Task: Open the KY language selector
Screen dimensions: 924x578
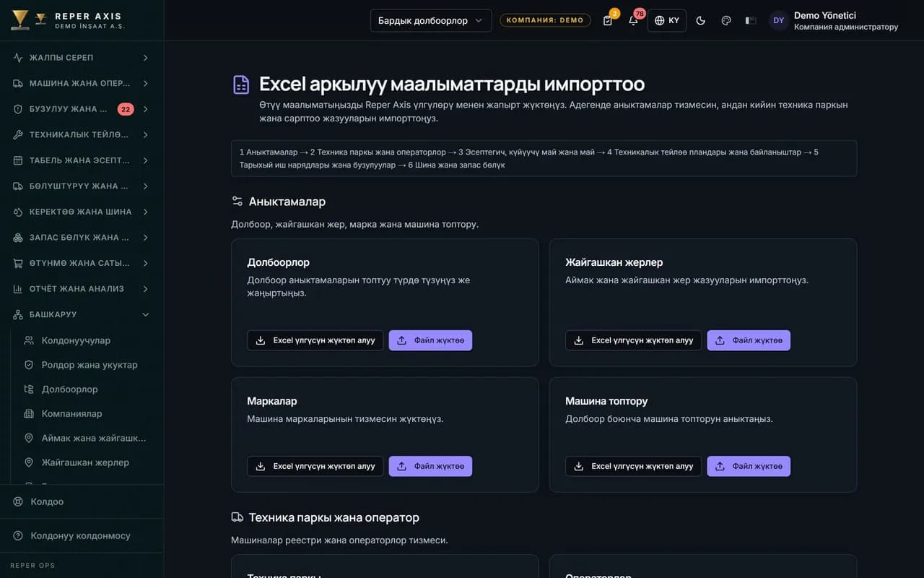Action: click(x=667, y=20)
